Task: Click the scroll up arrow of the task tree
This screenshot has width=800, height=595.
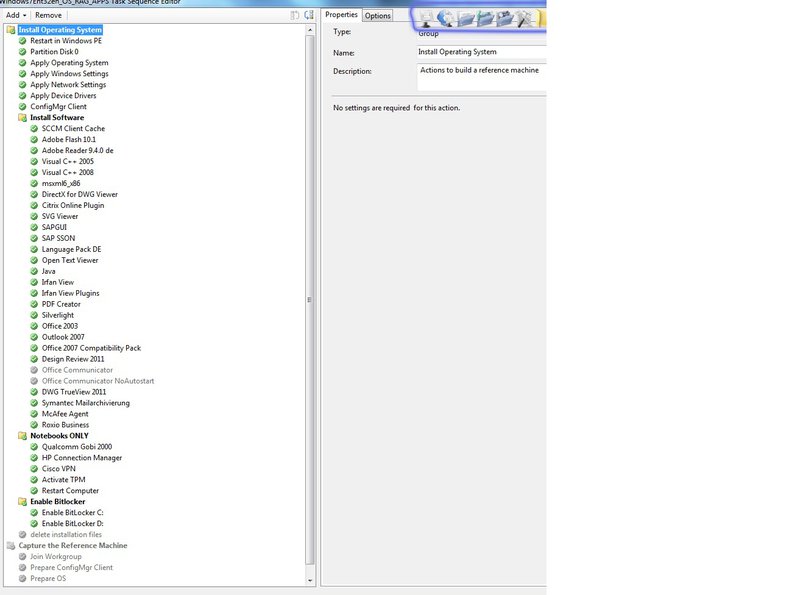Action: 310,30
